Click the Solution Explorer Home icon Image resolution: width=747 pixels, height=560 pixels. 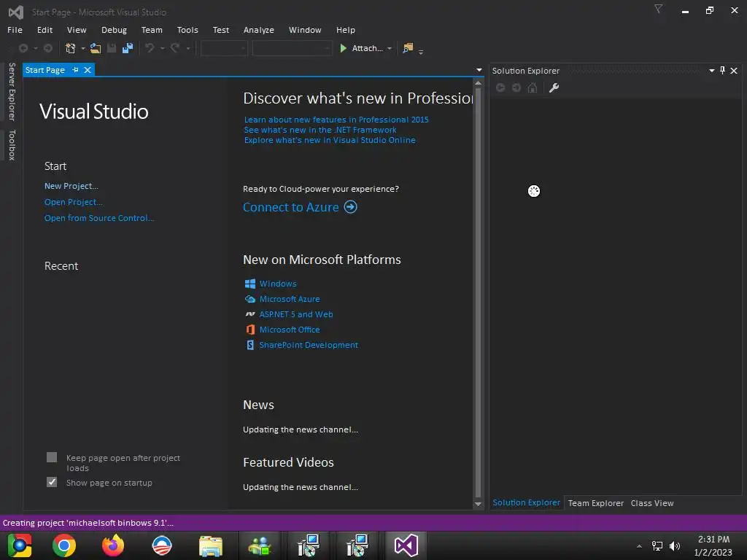533,87
